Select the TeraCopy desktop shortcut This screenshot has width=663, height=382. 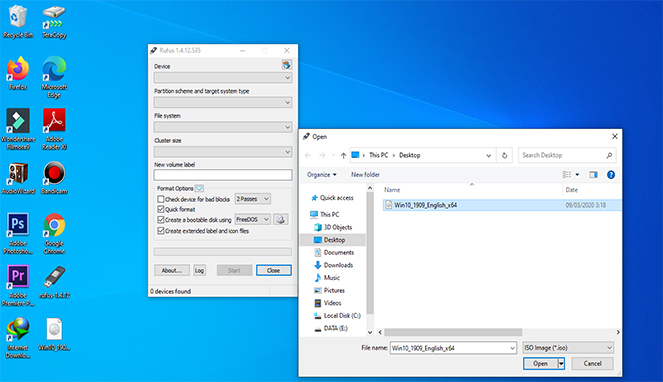tap(54, 22)
